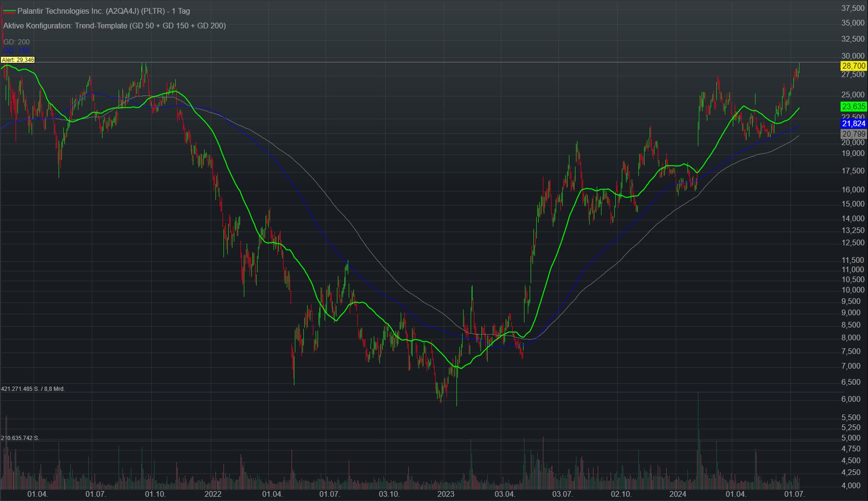Click the yellow Alert: 29,346 tag
Viewport: 868px width, 501px height.
point(18,60)
